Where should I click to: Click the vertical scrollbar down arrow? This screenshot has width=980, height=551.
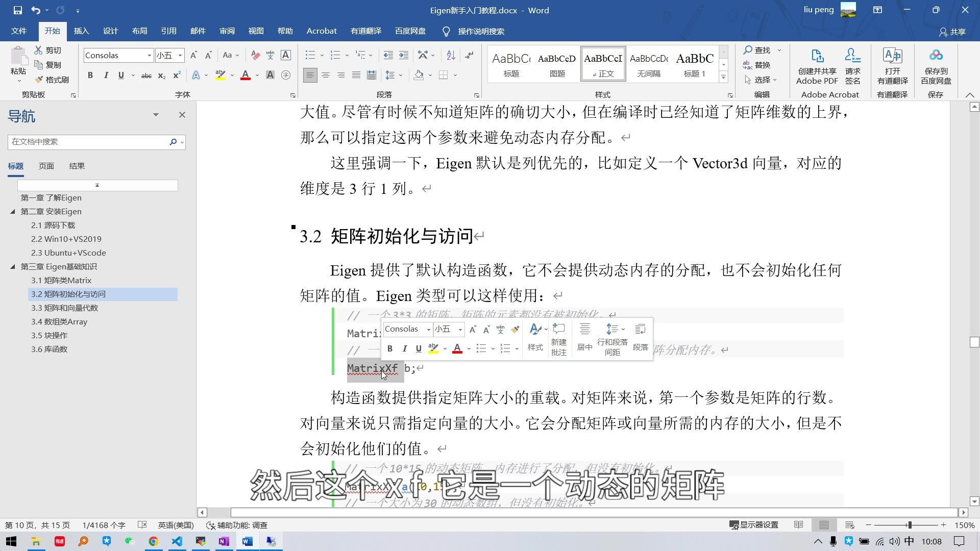pos(974,502)
